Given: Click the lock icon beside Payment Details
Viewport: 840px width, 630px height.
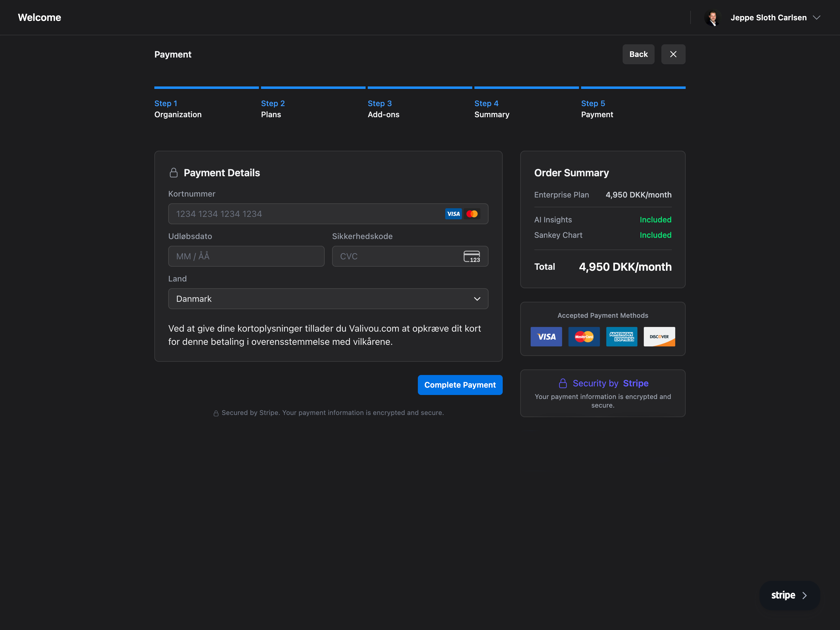Looking at the screenshot, I should [174, 173].
